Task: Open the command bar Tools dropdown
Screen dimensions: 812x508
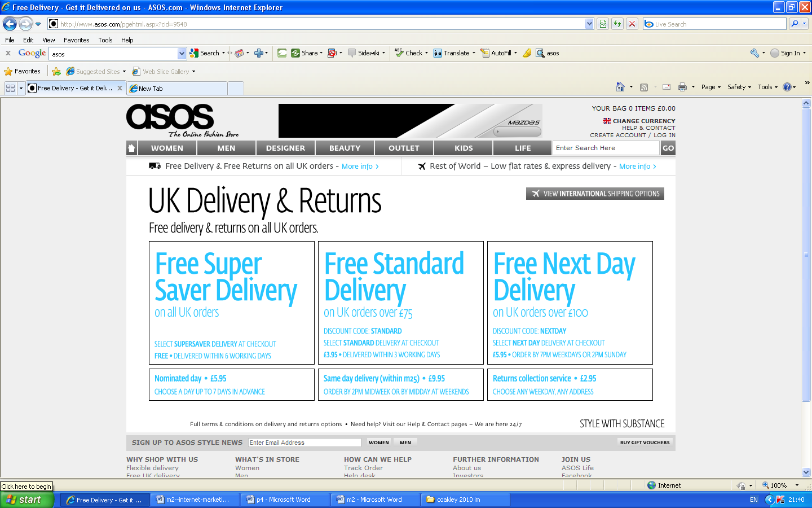Action: coord(767,87)
